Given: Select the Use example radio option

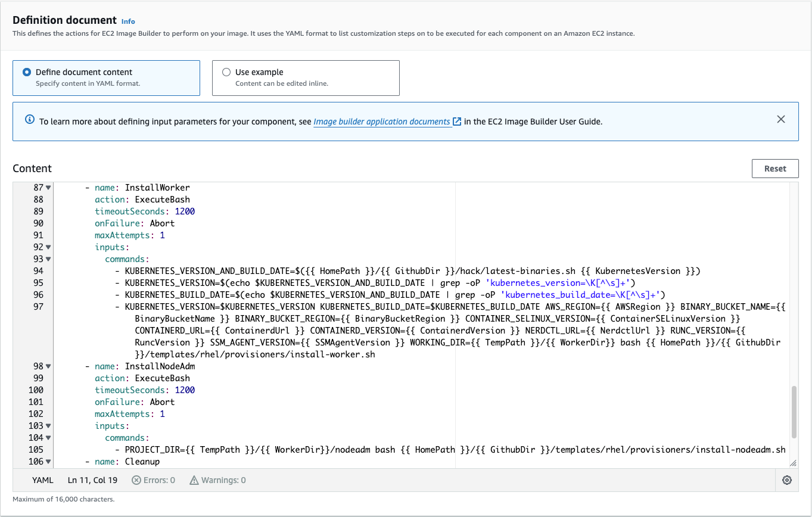Looking at the screenshot, I should click(226, 71).
